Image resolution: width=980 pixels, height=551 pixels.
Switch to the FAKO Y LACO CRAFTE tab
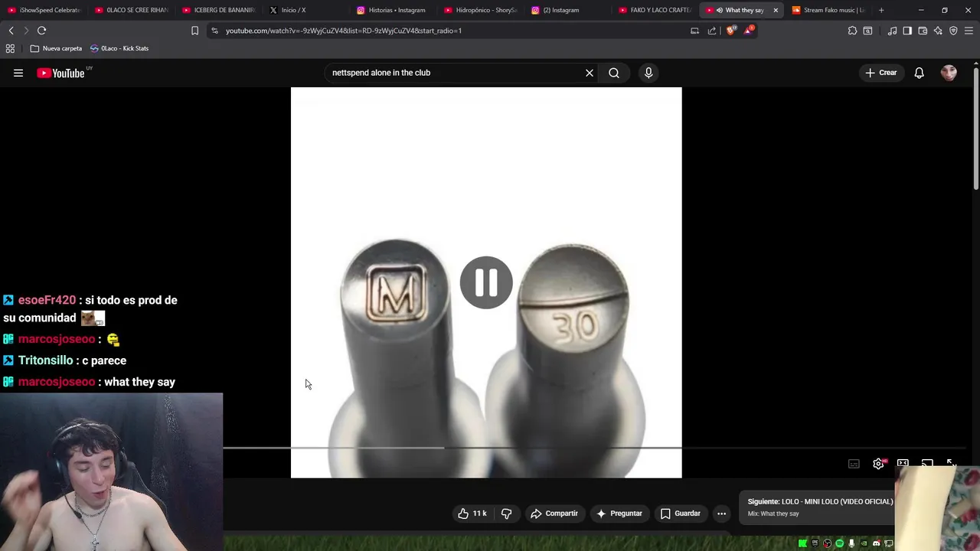(x=655, y=10)
